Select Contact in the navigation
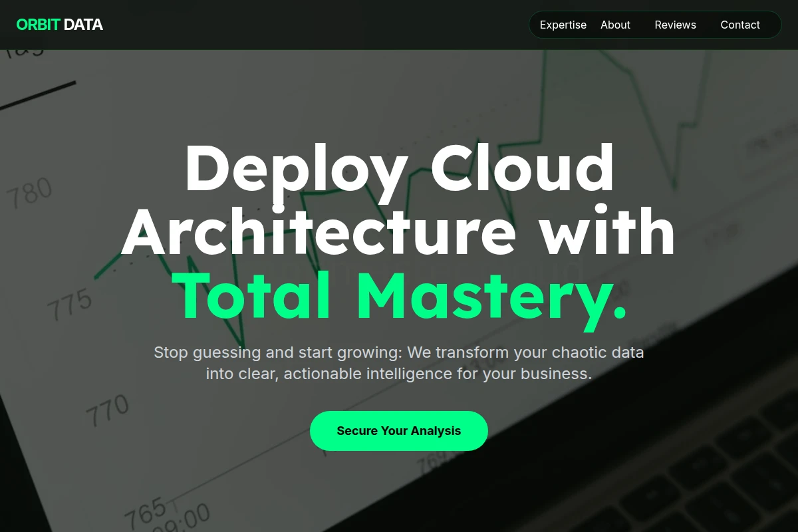The width and height of the screenshot is (798, 532). point(740,25)
